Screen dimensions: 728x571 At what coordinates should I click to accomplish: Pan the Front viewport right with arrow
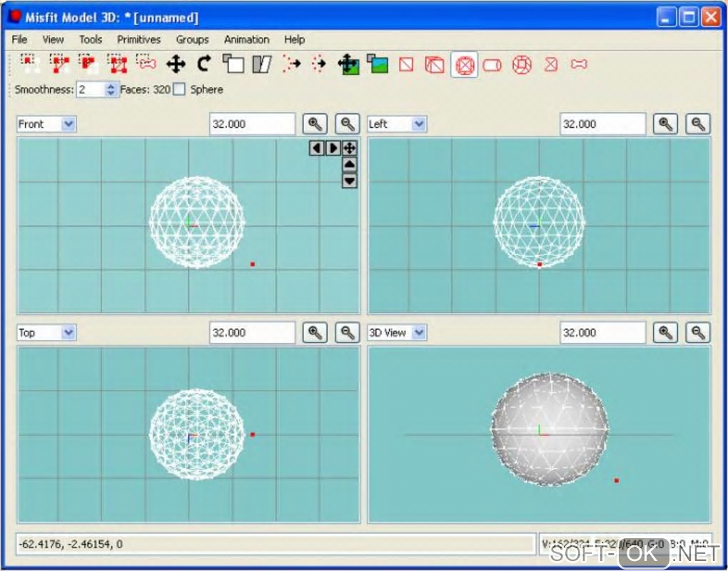[x=333, y=148]
